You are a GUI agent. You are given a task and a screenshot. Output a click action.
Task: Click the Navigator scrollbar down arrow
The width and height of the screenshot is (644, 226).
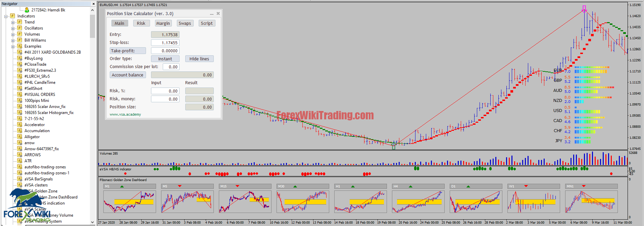click(x=93, y=222)
